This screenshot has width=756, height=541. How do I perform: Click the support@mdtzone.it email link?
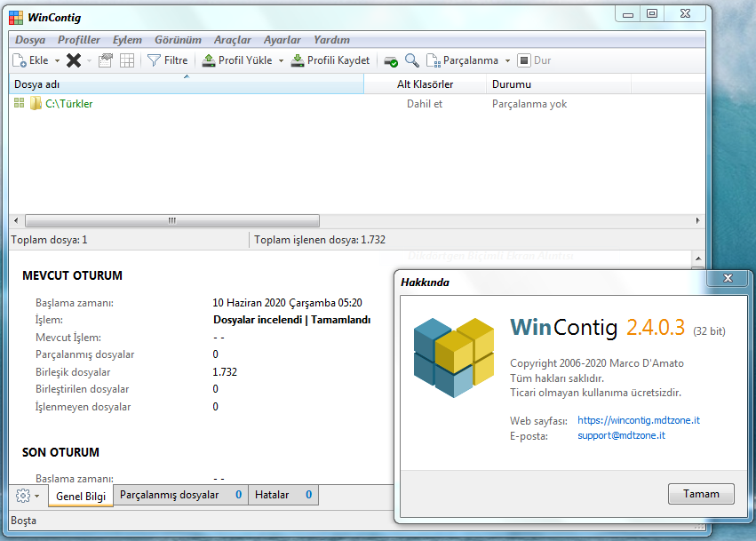(x=621, y=436)
